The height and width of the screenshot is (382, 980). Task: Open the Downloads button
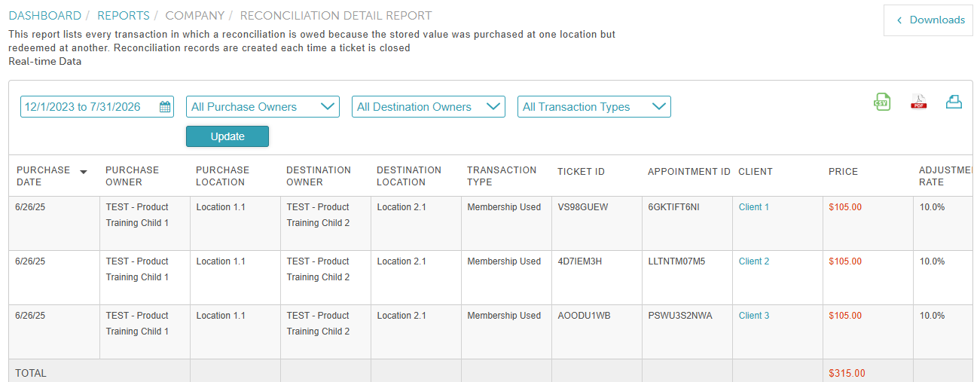coord(929,20)
